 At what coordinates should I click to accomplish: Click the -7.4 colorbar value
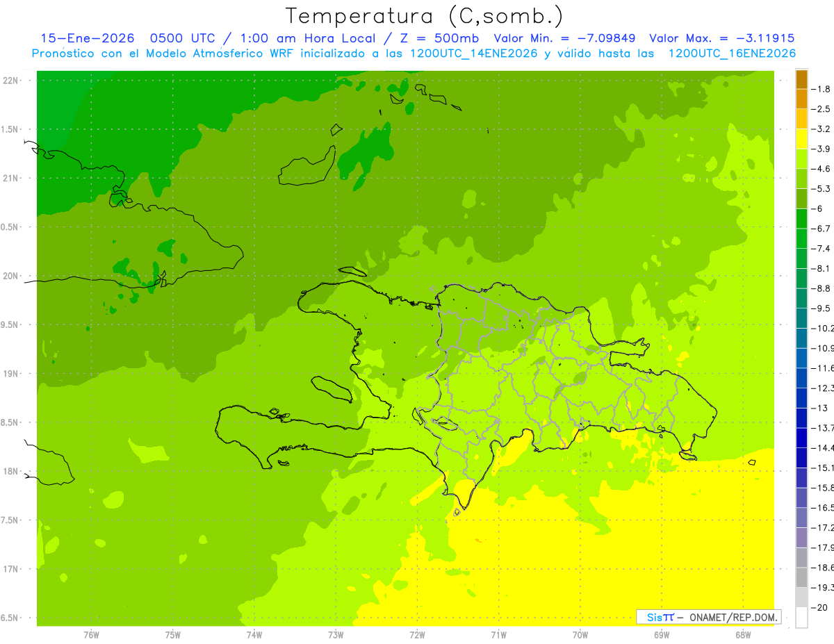pos(821,249)
